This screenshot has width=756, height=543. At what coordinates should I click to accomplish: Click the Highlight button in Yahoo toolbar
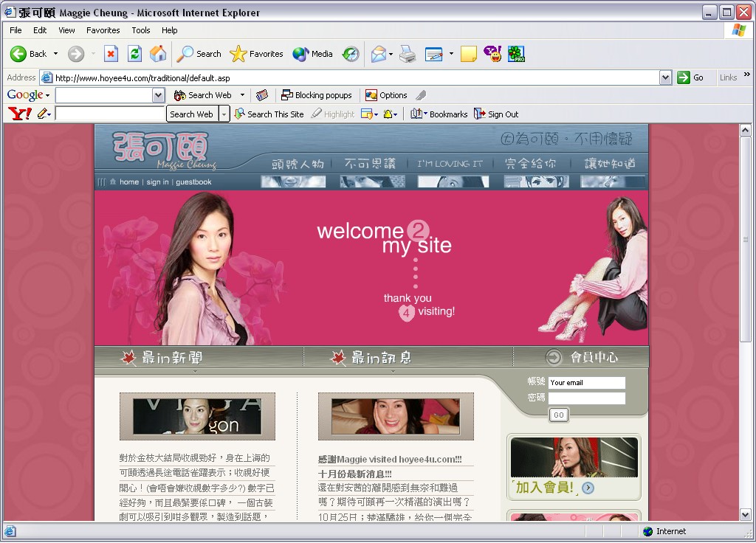point(333,114)
